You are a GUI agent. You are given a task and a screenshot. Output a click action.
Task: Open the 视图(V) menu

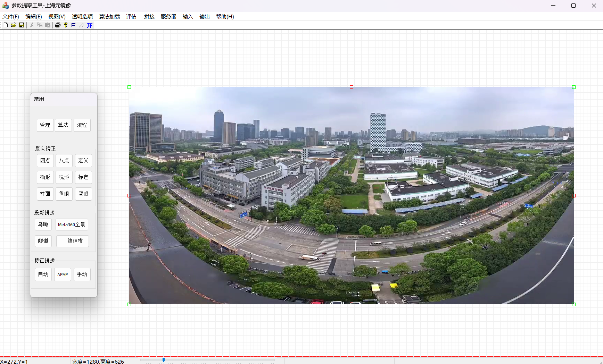click(x=57, y=17)
